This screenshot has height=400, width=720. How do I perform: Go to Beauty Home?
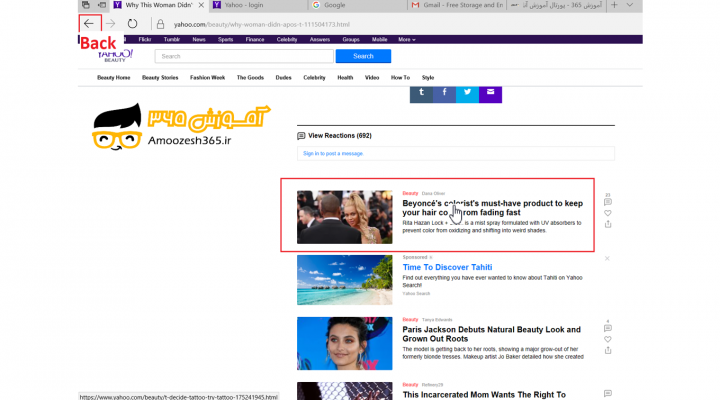113,78
